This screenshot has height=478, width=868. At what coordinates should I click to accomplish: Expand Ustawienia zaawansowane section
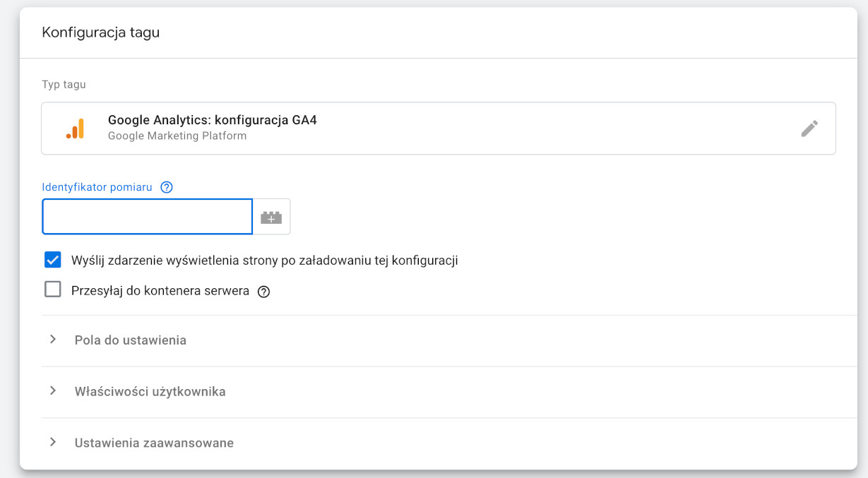coord(449,443)
